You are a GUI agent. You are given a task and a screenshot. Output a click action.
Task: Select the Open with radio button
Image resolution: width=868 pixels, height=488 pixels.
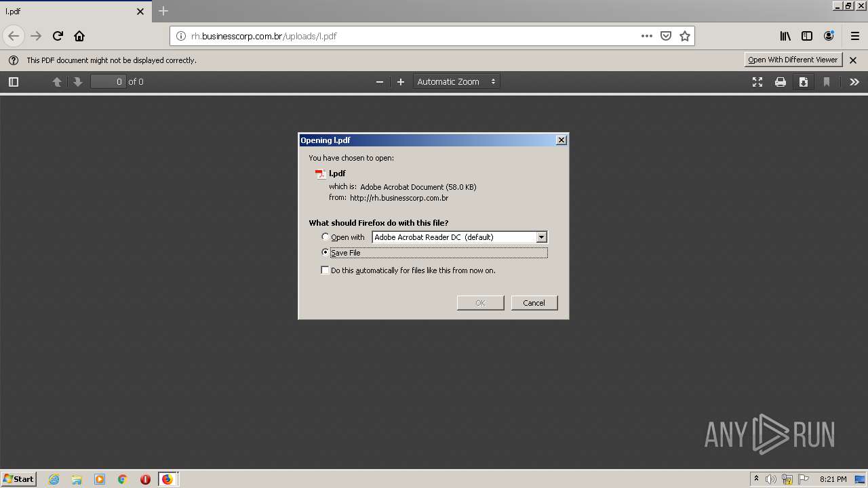click(325, 237)
